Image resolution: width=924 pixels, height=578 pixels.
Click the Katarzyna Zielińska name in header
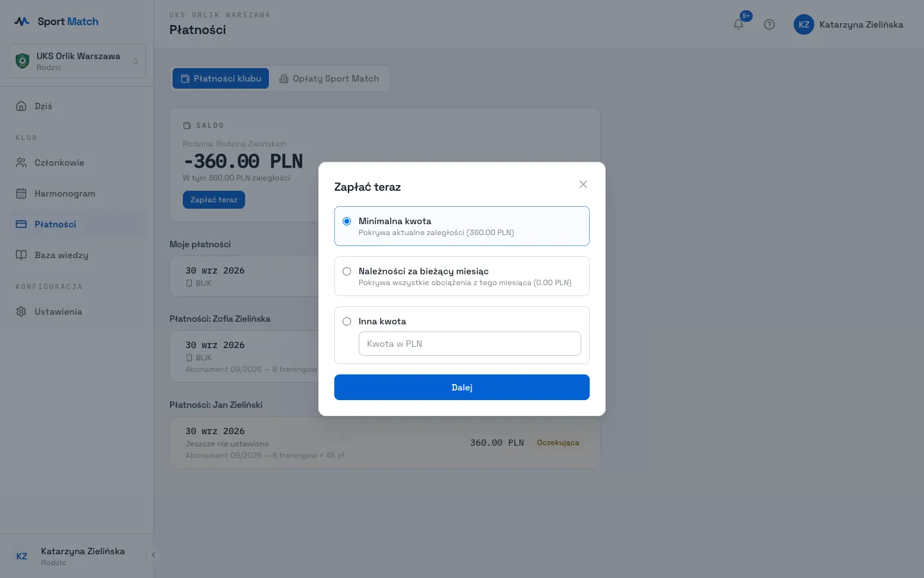click(861, 24)
